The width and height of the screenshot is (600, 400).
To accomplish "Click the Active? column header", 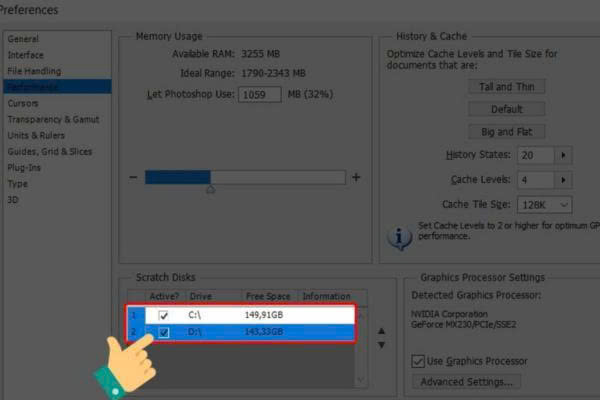I will click(x=165, y=296).
